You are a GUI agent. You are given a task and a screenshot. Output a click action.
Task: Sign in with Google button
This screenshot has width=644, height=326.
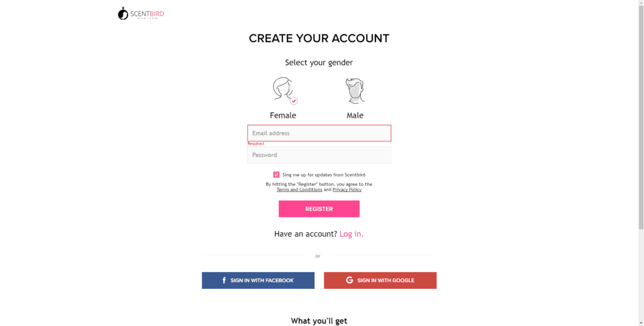(x=380, y=281)
